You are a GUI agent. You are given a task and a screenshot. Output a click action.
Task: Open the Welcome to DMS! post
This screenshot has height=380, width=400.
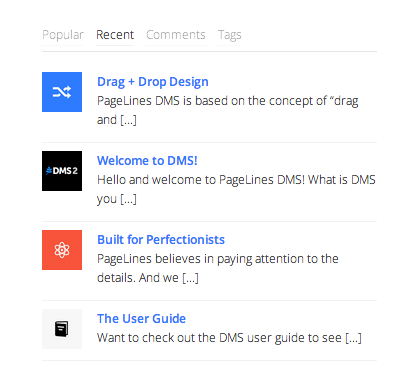(147, 161)
